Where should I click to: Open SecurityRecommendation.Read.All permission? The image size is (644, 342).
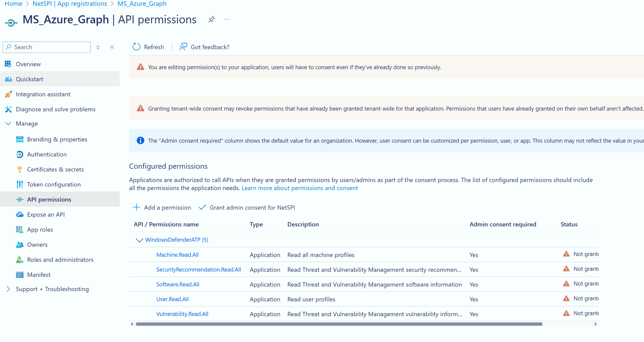(199, 269)
